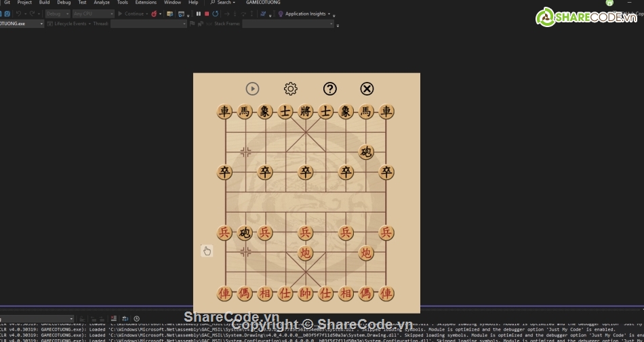644x342 pixels.
Task: Toggle word wrap in output panel
Action: (125, 318)
